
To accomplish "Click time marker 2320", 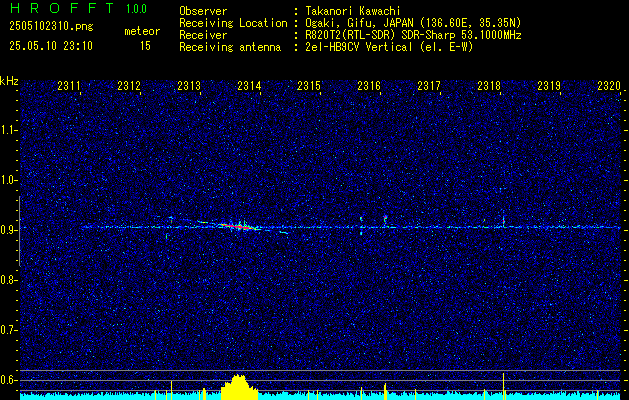I will (x=609, y=85).
